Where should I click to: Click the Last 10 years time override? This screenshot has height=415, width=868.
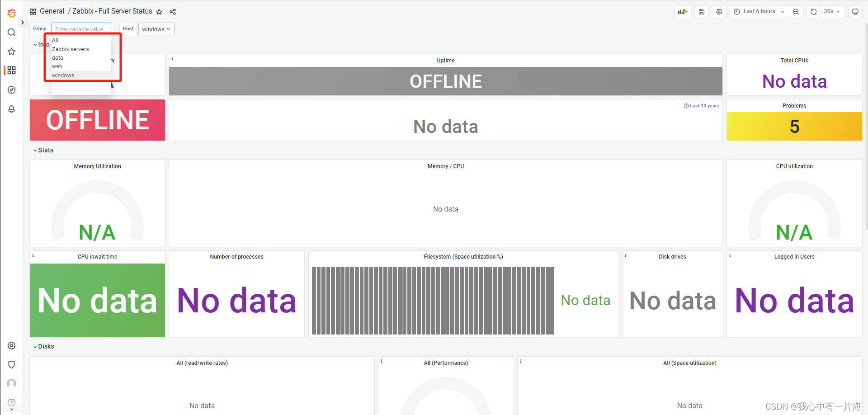tap(701, 106)
